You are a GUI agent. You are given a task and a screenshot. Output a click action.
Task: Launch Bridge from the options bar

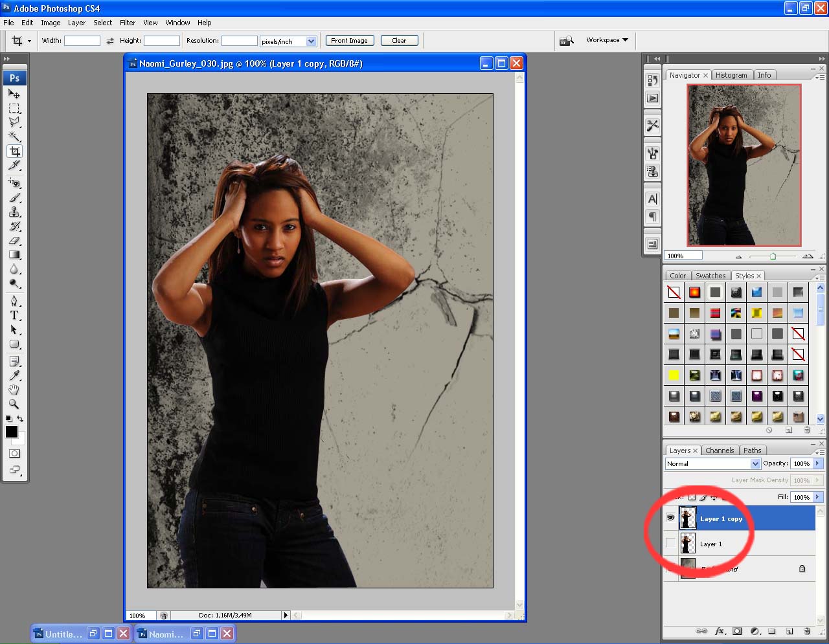click(x=567, y=41)
